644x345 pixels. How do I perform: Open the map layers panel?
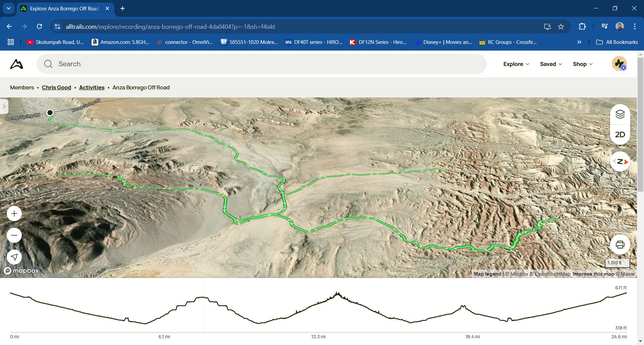tap(620, 114)
